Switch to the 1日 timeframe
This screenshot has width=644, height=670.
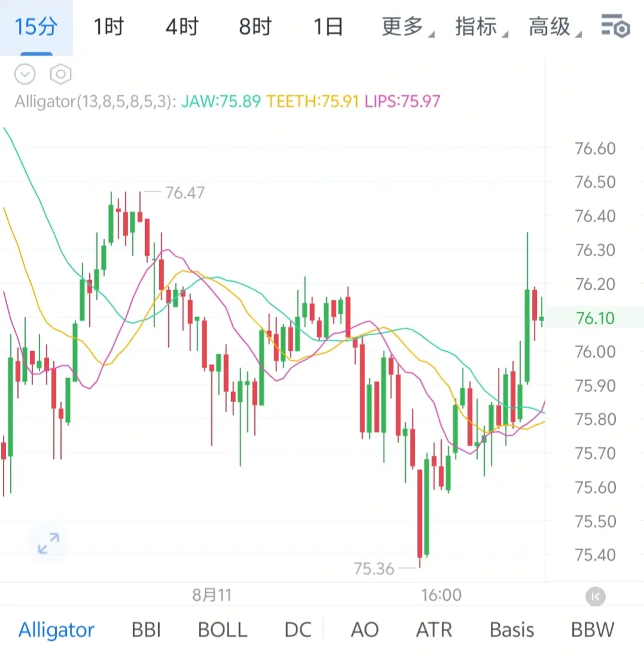tap(328, 27)
